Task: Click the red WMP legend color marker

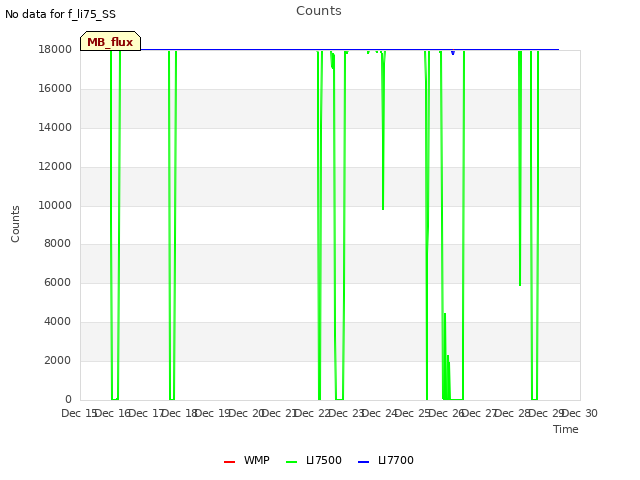Action: coord(229,462)
